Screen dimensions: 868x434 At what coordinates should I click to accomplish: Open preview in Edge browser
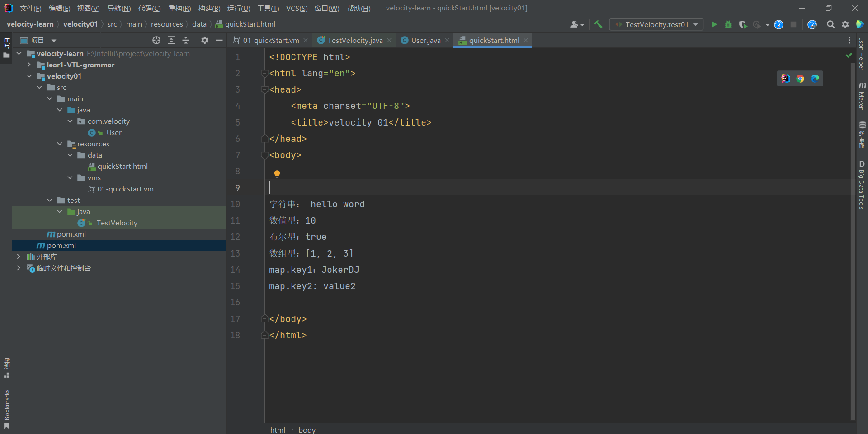(x=815, y=79)
